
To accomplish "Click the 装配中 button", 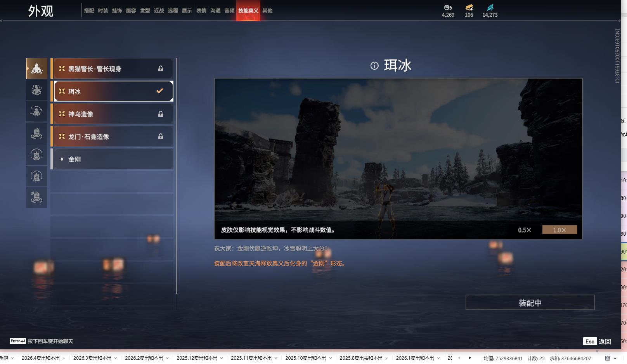I will point(530,302).
